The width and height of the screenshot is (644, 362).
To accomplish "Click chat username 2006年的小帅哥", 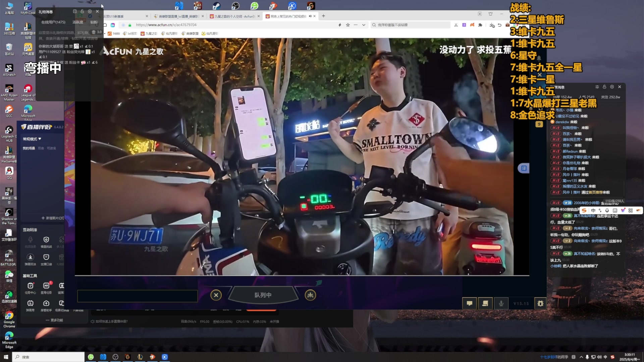I will click(586, 203).
